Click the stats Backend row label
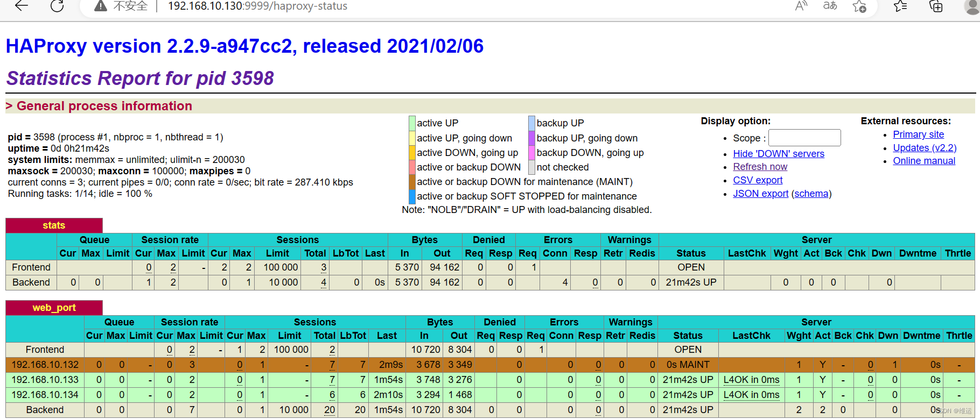This screenshot has width=980, height=419. coord(31,282)
